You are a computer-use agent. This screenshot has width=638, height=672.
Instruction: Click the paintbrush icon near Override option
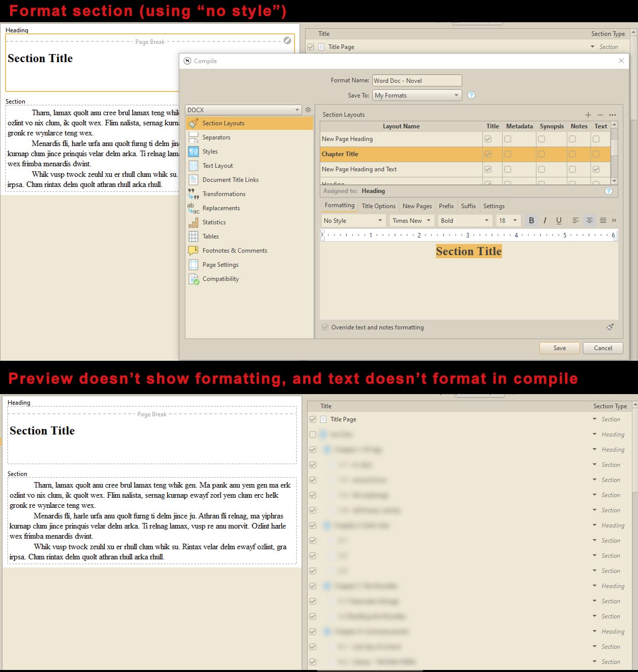[x=610, y=327]
